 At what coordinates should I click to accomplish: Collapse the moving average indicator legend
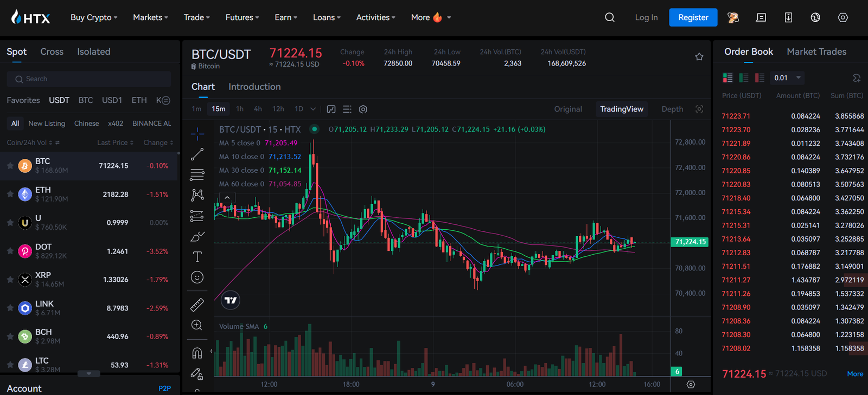tap(227, 197)
